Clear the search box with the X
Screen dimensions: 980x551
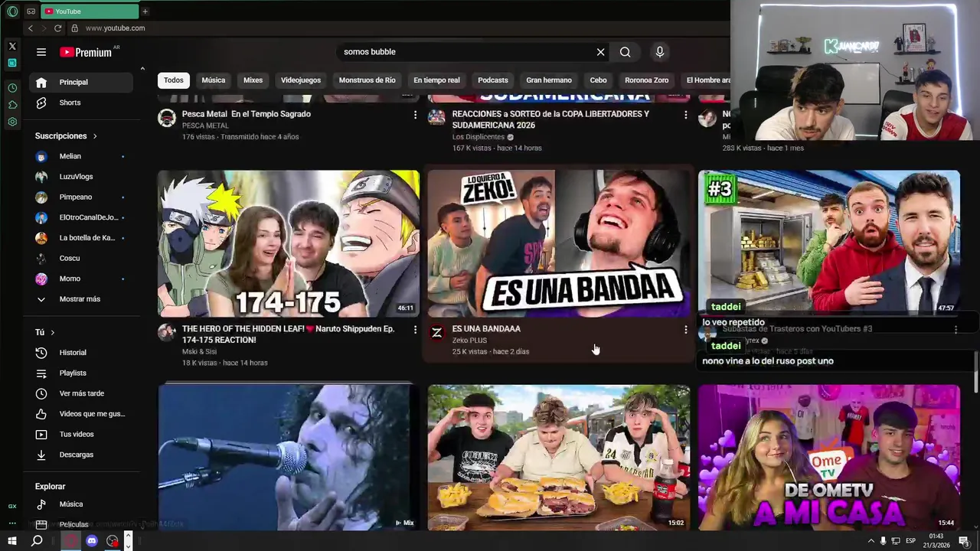600,52
